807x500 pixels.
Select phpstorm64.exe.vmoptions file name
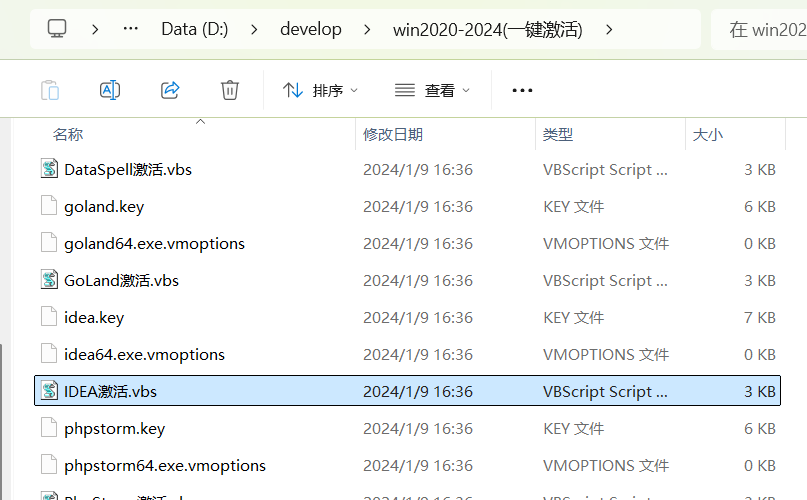click(x=165, y=465)
